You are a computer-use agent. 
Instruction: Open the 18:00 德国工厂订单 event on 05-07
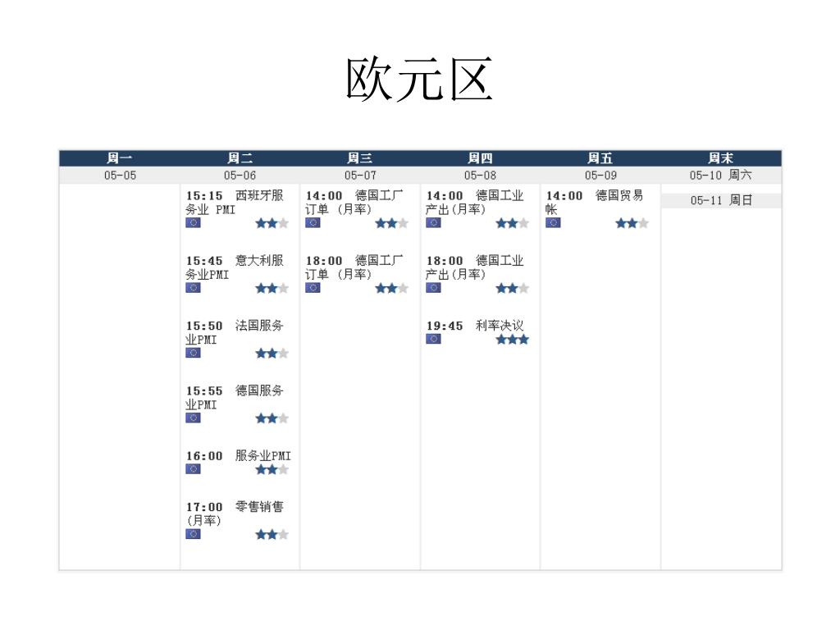coord(354,267)
